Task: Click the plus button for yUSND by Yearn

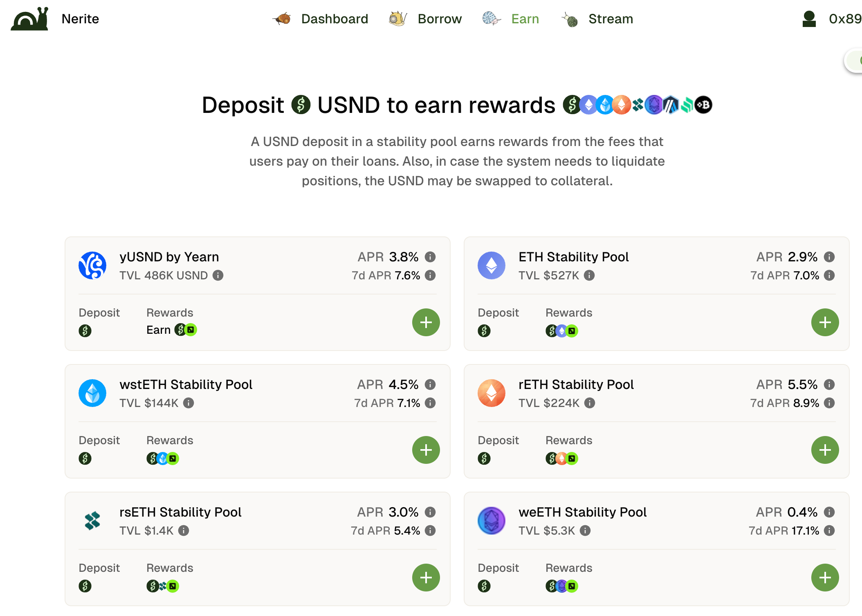Action: (426, 322)
